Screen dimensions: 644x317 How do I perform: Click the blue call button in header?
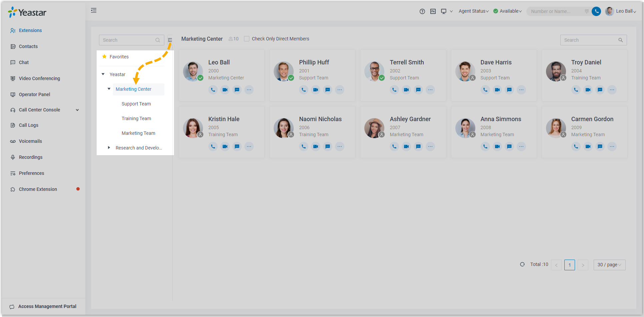tap(596, 11)
